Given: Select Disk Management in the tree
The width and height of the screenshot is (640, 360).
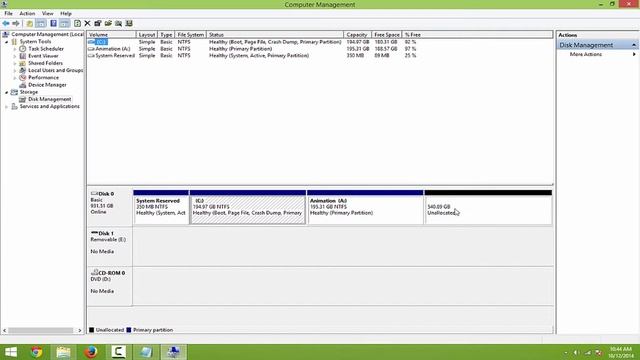Looking at the screenshot, I should click(49, 99).
